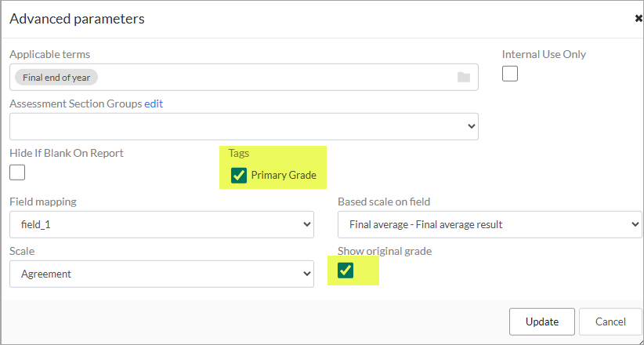
Task: Cancel the parameter changes
Action: click(610, 321)
